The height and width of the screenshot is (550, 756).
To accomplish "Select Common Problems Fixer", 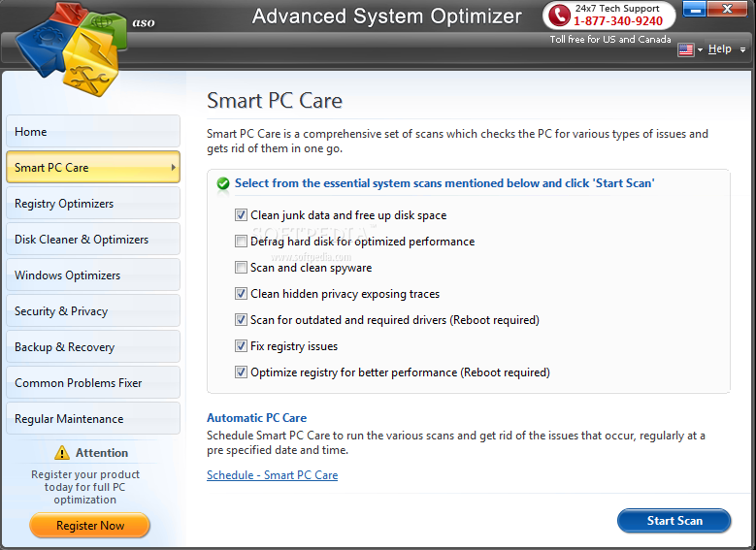I will click(93, 383).
